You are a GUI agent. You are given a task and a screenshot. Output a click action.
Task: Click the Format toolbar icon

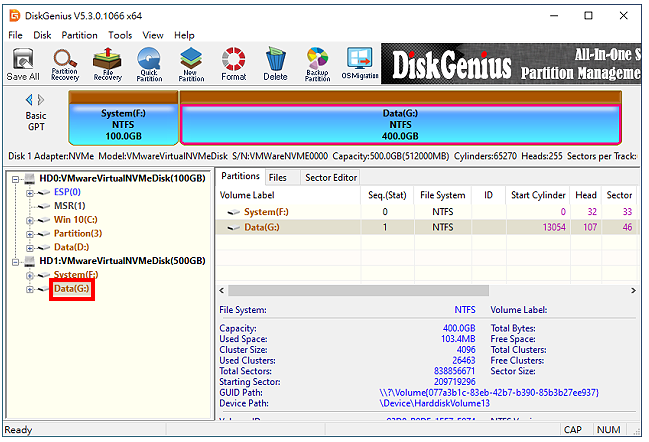233,64
